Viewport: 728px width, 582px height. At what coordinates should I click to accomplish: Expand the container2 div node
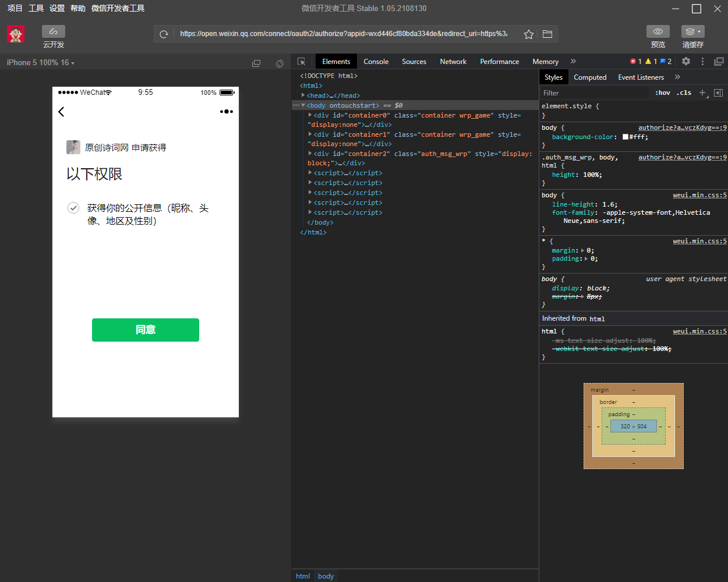(x=310, y=153)
